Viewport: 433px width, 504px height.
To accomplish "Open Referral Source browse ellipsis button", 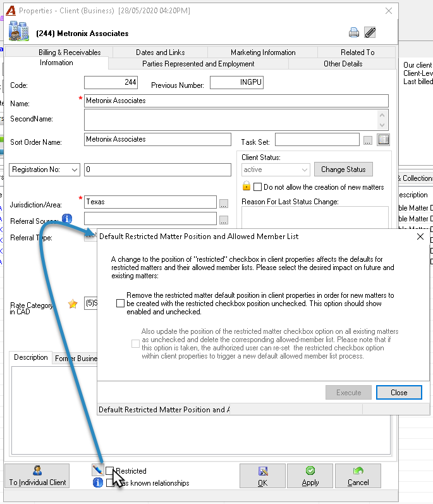I will click(x=224, y=220).
